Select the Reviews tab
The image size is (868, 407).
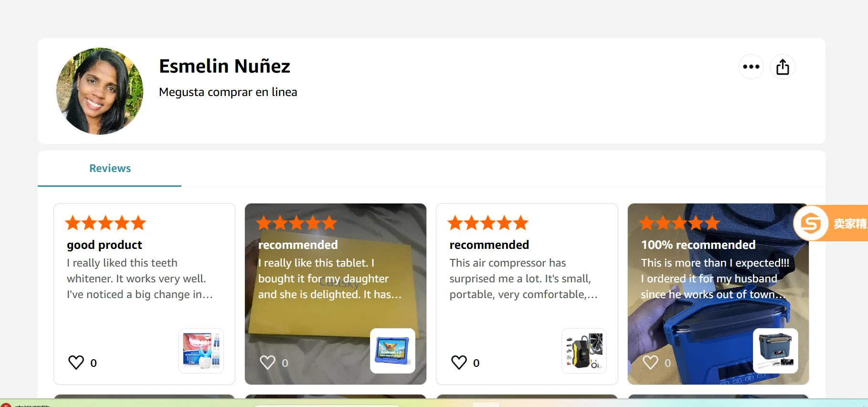point(110,169)
